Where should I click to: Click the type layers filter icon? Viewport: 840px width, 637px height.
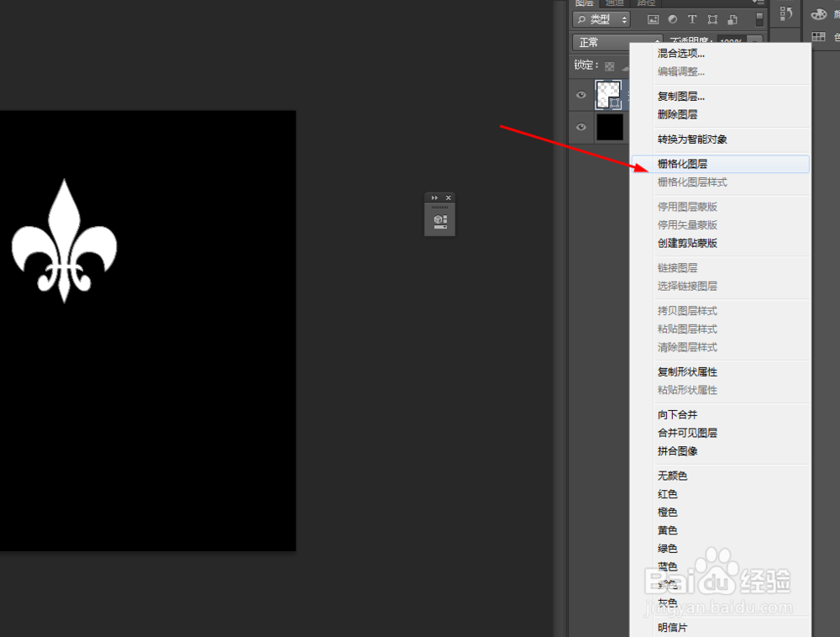click(692, 18)
